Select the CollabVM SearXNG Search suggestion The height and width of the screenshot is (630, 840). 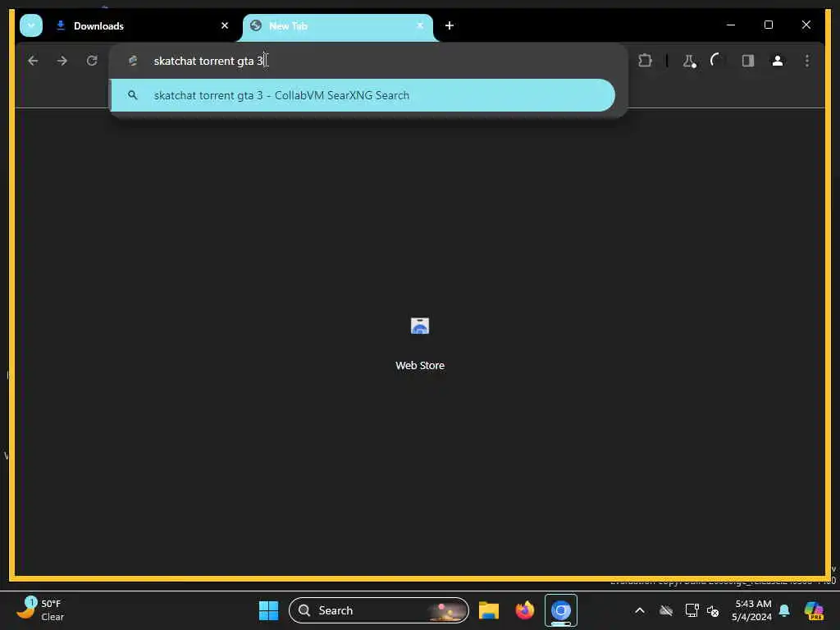[x=362, y=95]
